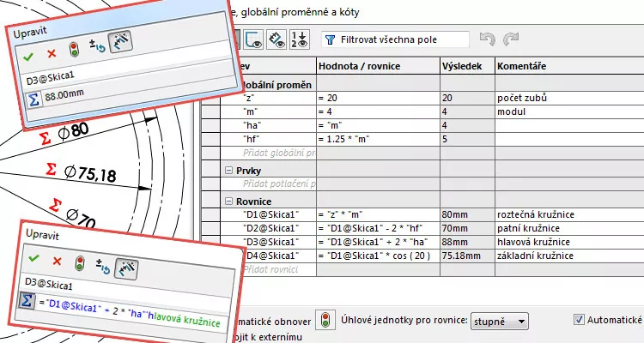Click reverse direction icon in equation Upravit popup
This screenshot has height=343, width=644.
[103, 267]
